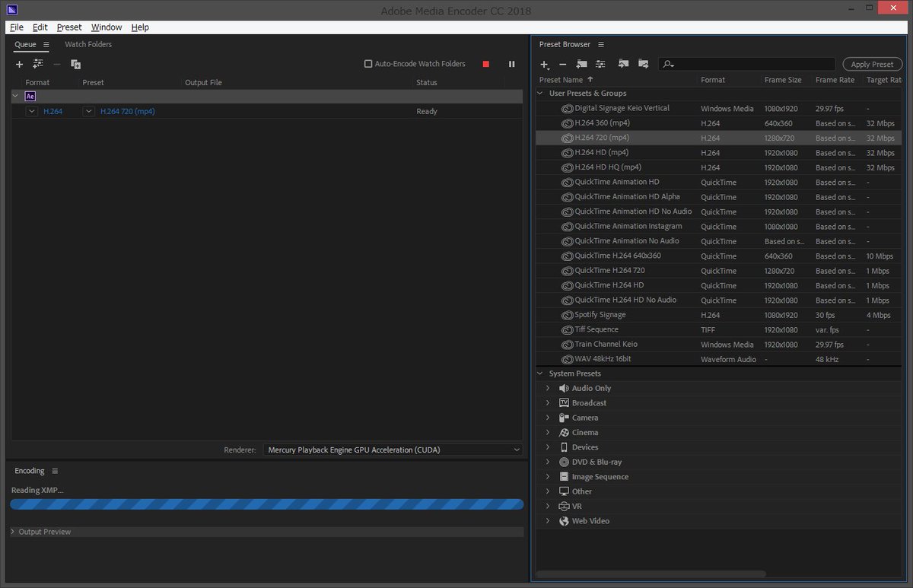The image size is (913, 588).
Task: Click the preset icon beside Tiff Sequence
Action: tap(567, 330)
